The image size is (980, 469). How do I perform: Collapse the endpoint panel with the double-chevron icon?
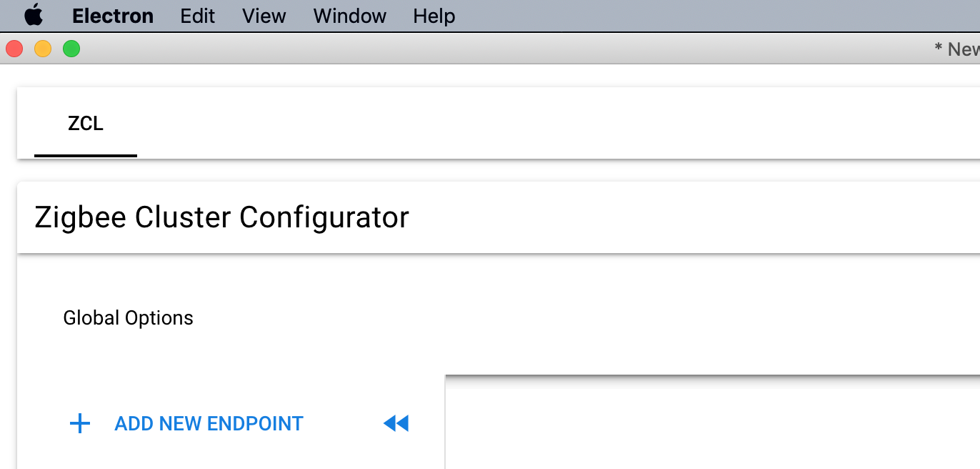click(x=396, y=423)
